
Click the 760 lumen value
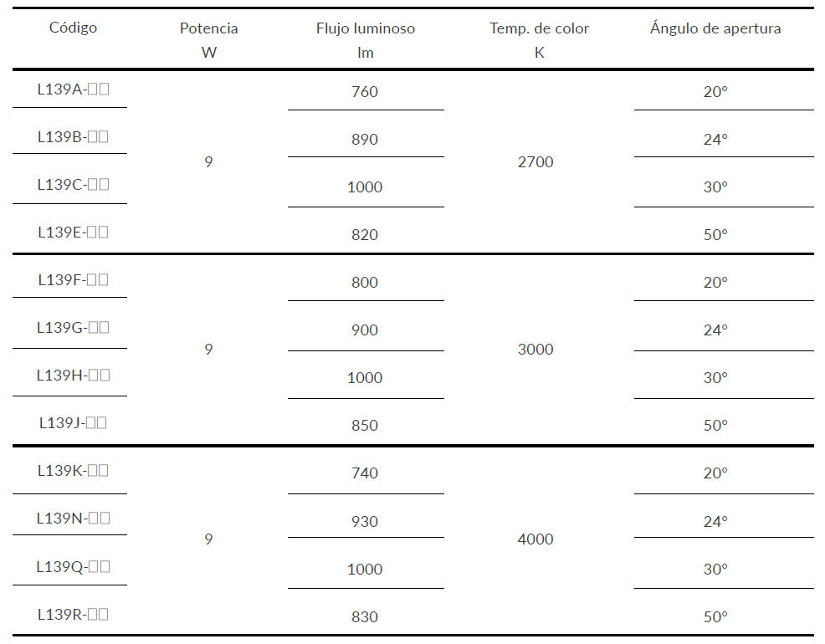click(365, 92)
